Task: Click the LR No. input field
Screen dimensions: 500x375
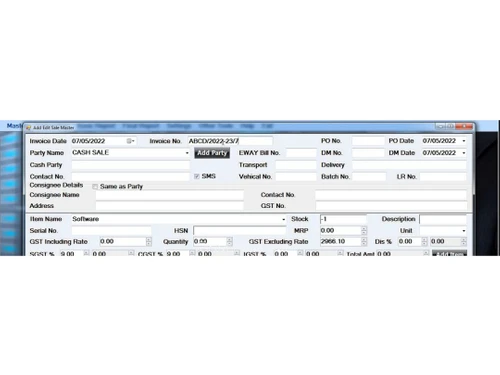Action: pos(443,177)
